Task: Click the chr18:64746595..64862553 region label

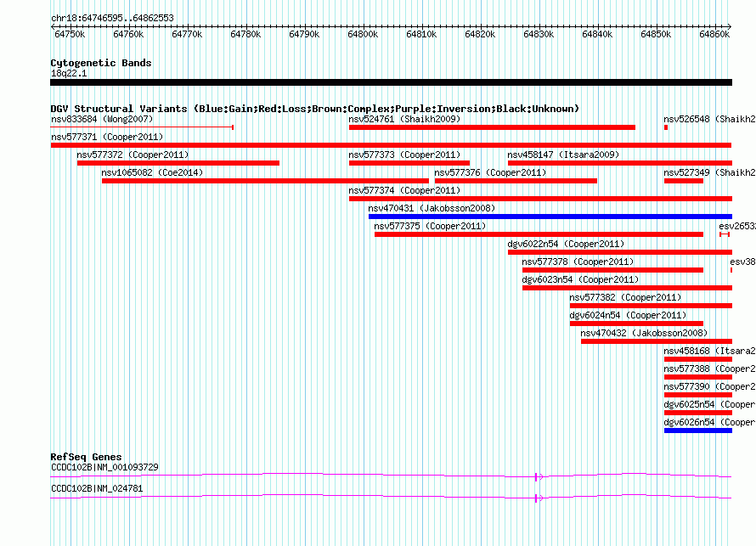Action: (x=112, y=19)
